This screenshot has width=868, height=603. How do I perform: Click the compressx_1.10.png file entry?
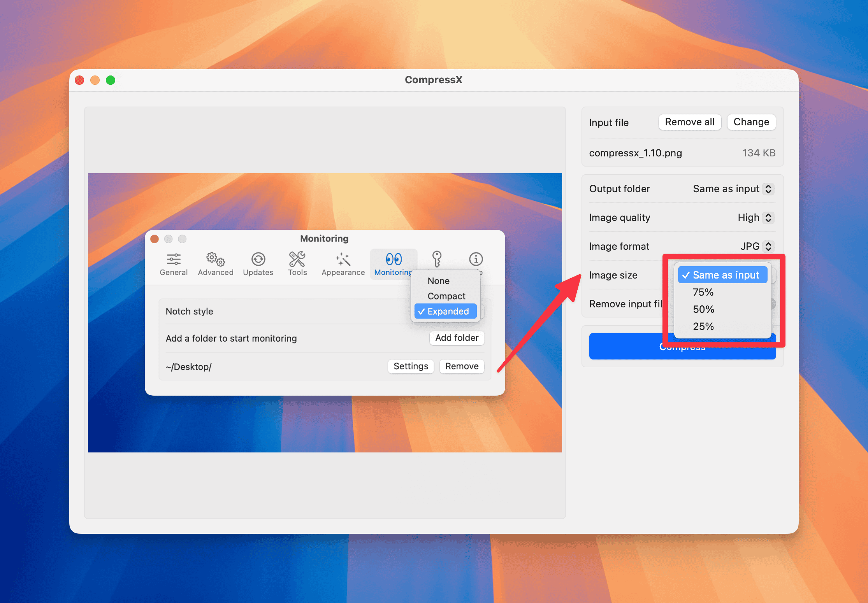click(x=635, y=153)
